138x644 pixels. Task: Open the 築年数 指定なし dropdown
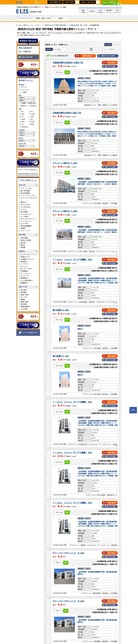[27, 140]
